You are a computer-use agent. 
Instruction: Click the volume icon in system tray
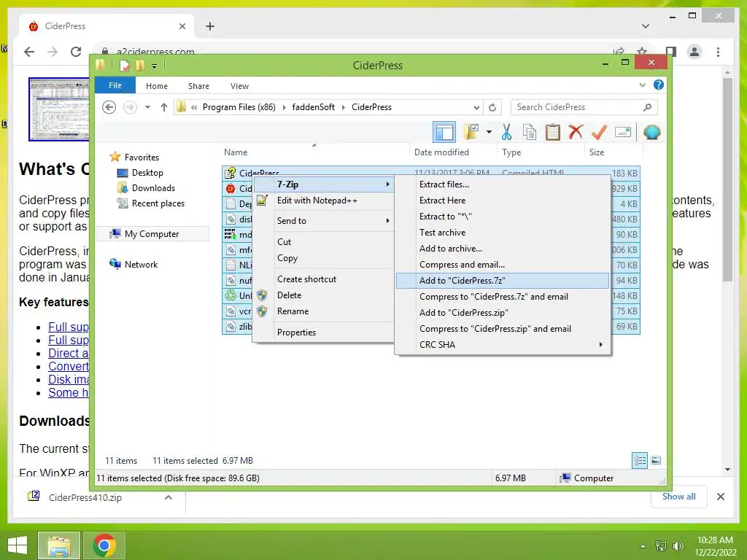click(x=678, y=545)
